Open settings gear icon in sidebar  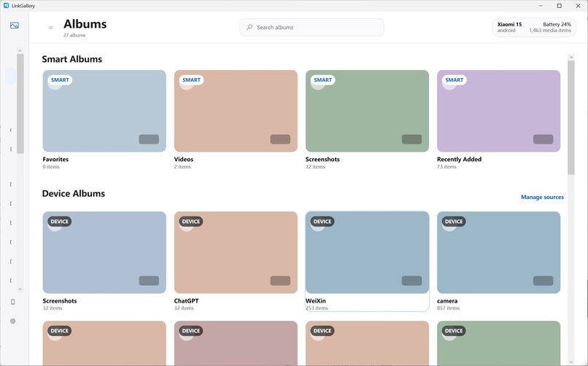pyautogui.click(x=12, y=321)
